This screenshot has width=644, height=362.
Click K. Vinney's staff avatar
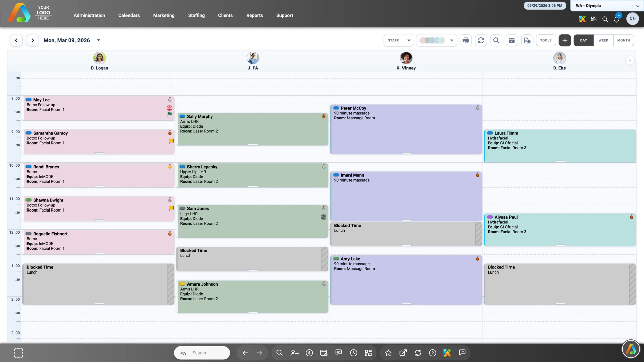pos(406,58)
